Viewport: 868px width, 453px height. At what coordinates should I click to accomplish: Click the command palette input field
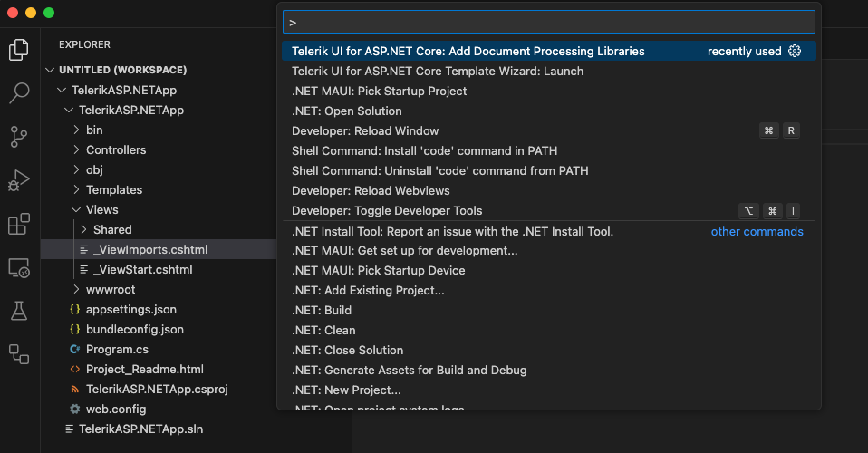548,22
